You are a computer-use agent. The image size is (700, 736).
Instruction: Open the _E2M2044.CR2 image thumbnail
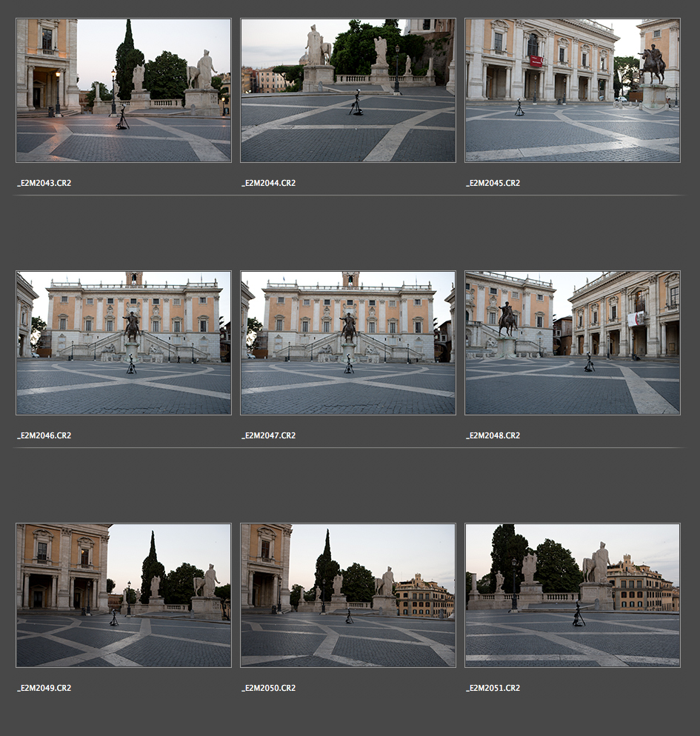[x=348, y=90]
